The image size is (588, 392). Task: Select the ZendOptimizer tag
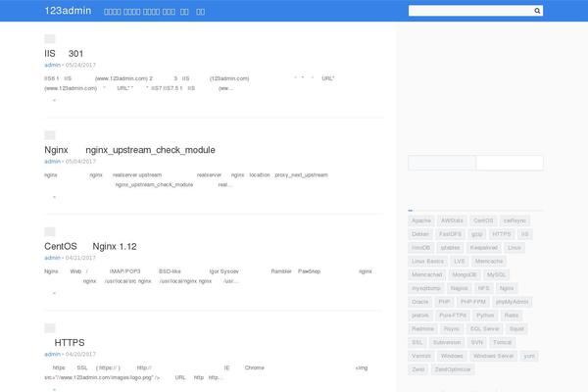point(453,369)
